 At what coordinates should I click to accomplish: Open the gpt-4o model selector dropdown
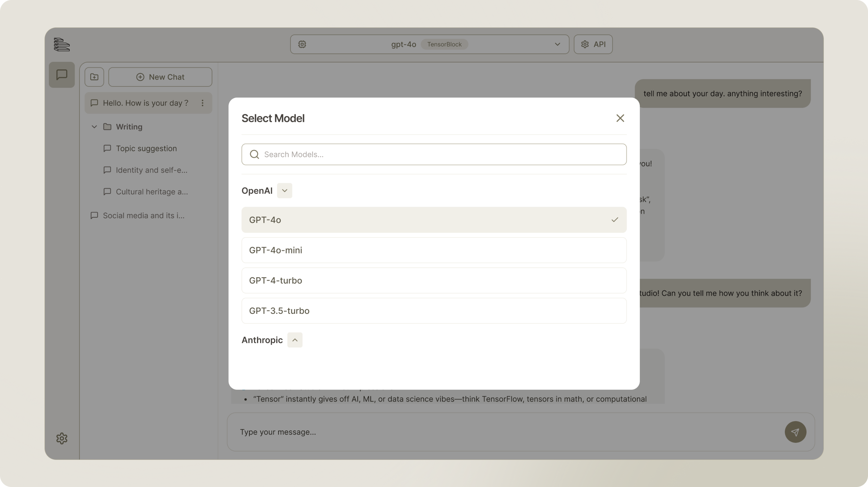429,44
